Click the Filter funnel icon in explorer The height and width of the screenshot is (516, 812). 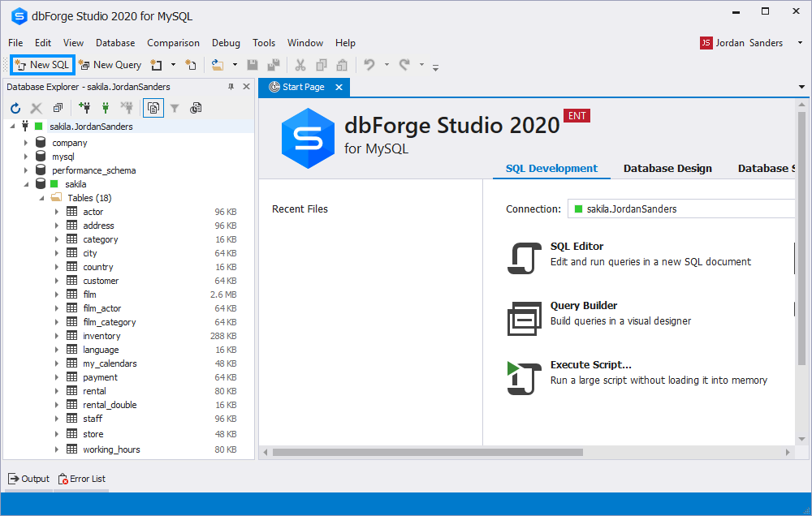click(x=175, y=108)
